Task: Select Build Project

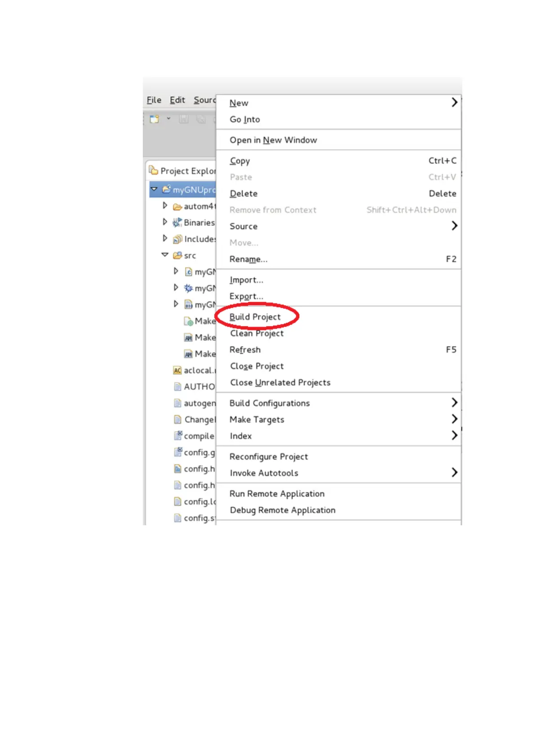Action: (339, 317)
